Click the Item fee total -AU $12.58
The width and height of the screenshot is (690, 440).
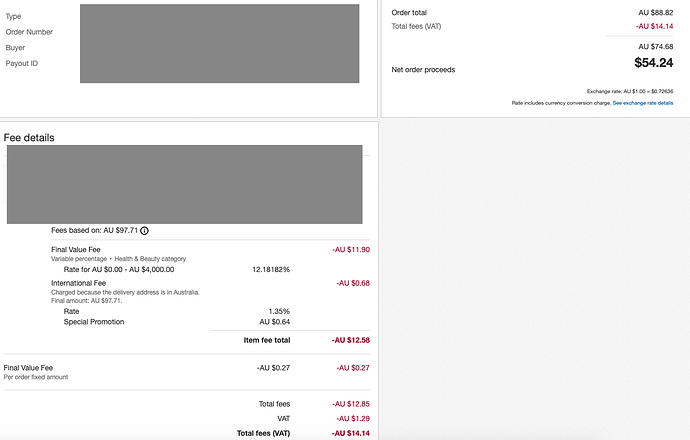pyautogui.click(x=351, y=340)
